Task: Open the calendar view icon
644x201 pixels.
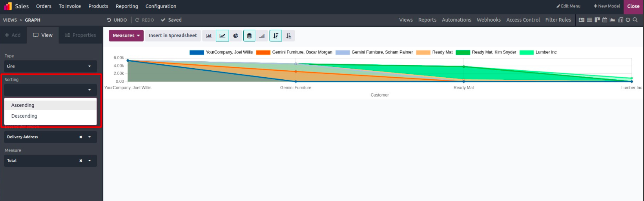Action: tap(605, 20)
